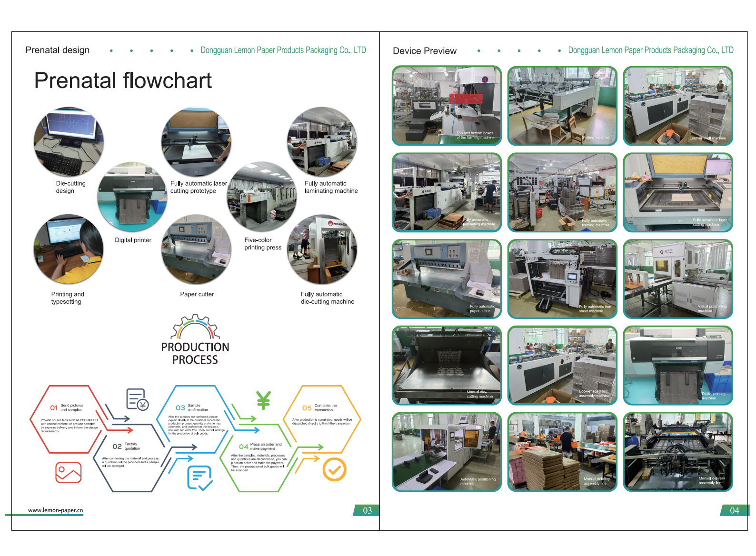Click the orange circled checkmark icon

pos(334,469)
